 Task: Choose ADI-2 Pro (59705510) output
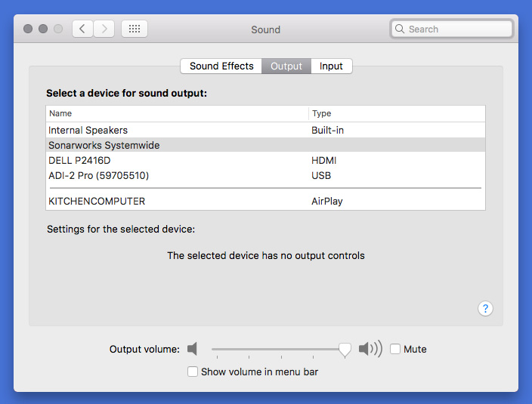[266, 175]
